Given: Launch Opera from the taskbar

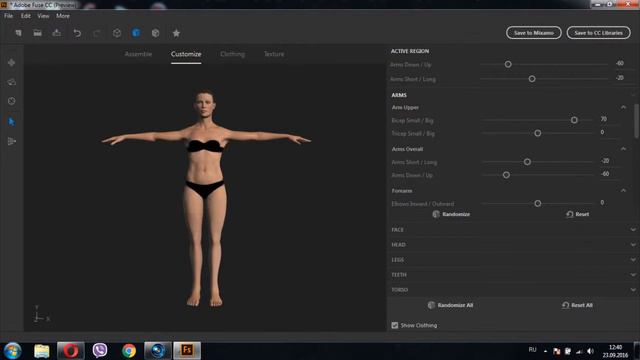Looking at the screenshot, I should (x=71, y=351).
